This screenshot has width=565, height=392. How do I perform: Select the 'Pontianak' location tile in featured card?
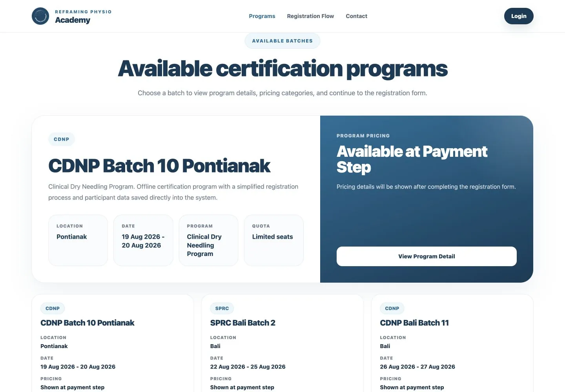coord(78,240)
